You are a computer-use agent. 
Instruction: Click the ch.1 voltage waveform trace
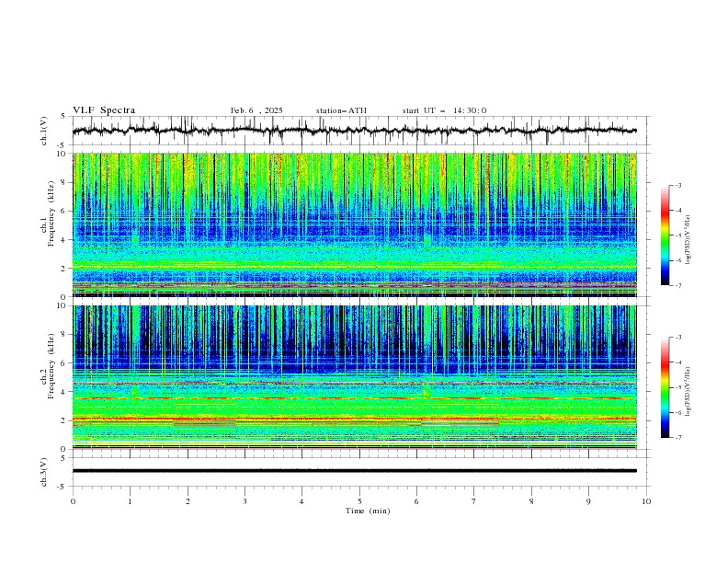pos(354,131)
